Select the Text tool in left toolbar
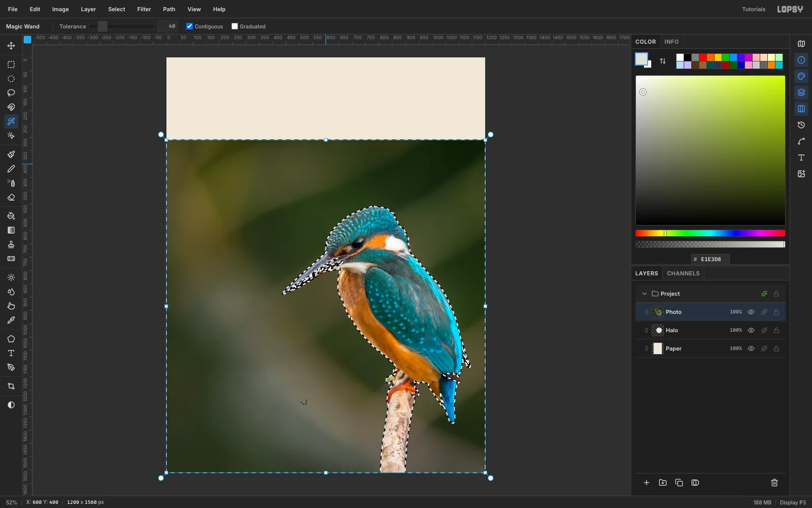The image size is (812, 508). [x=11, y=353]
